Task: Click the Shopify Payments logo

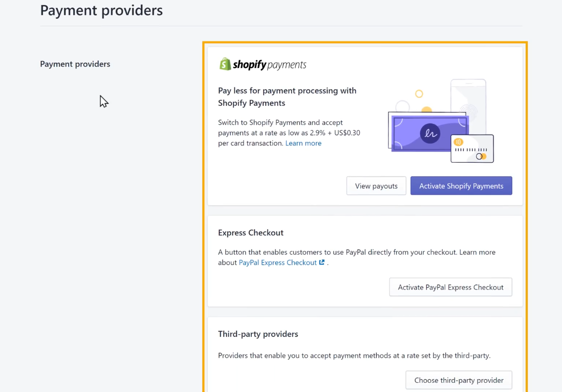Action: [263, 64]
